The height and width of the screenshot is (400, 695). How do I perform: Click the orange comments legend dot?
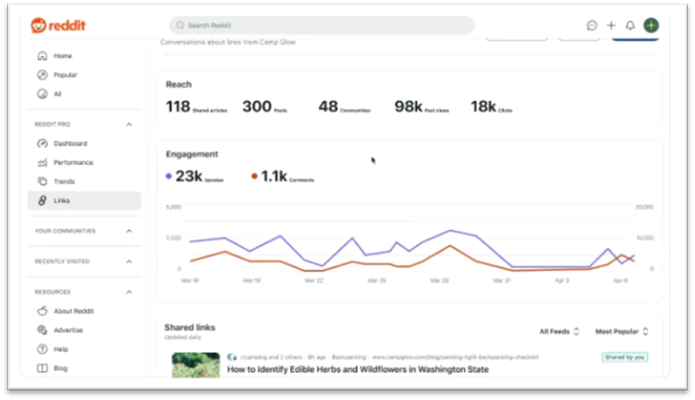(254, 176)
